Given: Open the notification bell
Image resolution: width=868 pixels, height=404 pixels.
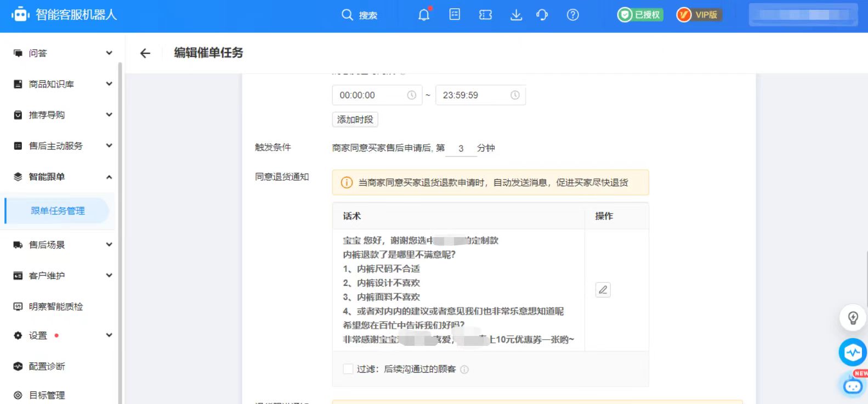Looking at the screenshot, I should (424, 15).
